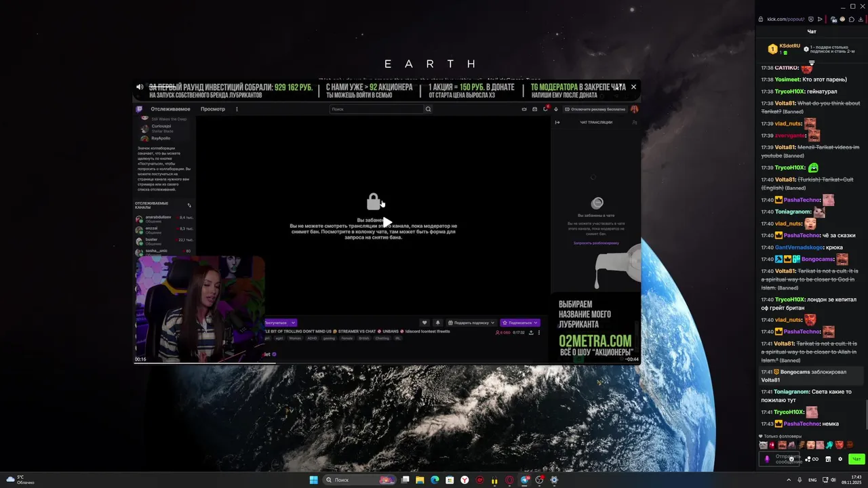Click the green Чат send button
The height and width of the screenshot is (488, 868).
856,459
